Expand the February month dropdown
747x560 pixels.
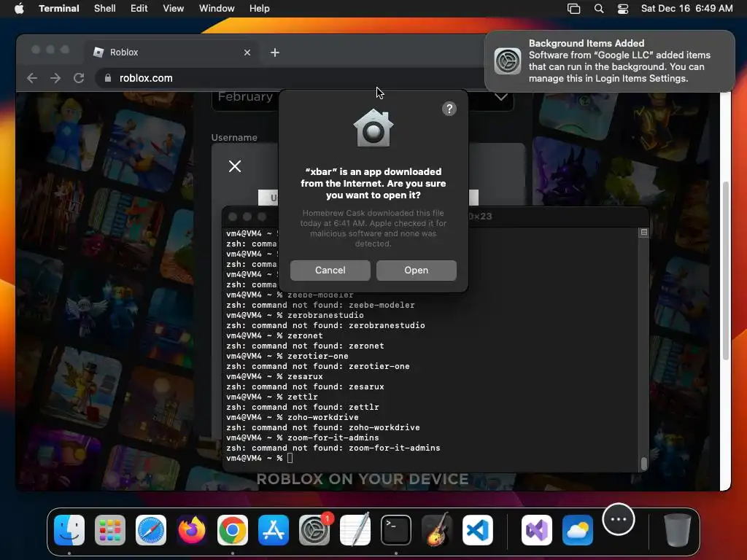245,97
